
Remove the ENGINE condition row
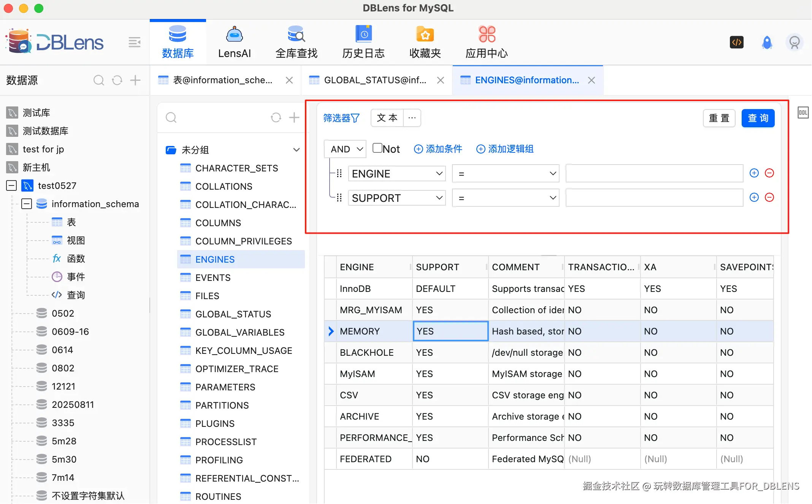click(x=769, y=173)
